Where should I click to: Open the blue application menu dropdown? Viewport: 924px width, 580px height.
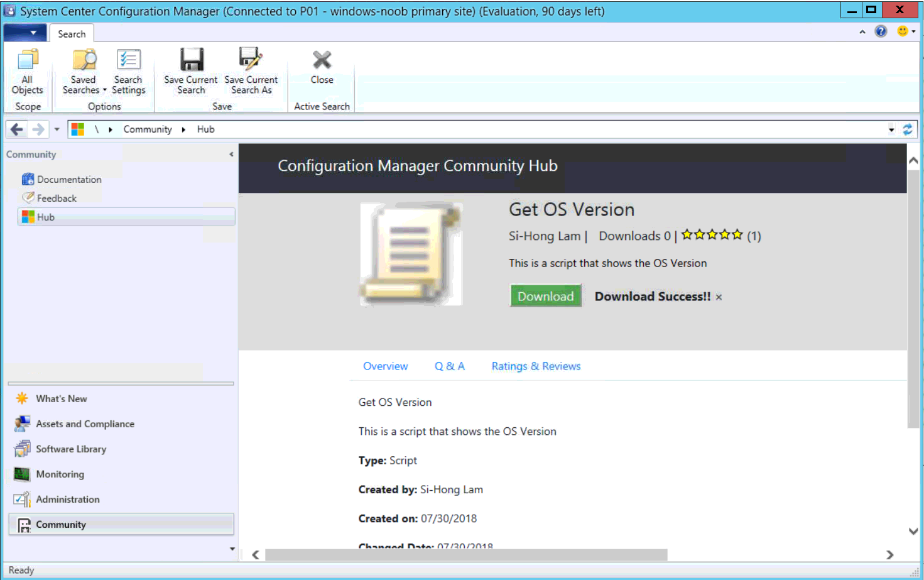click(25, 33)
